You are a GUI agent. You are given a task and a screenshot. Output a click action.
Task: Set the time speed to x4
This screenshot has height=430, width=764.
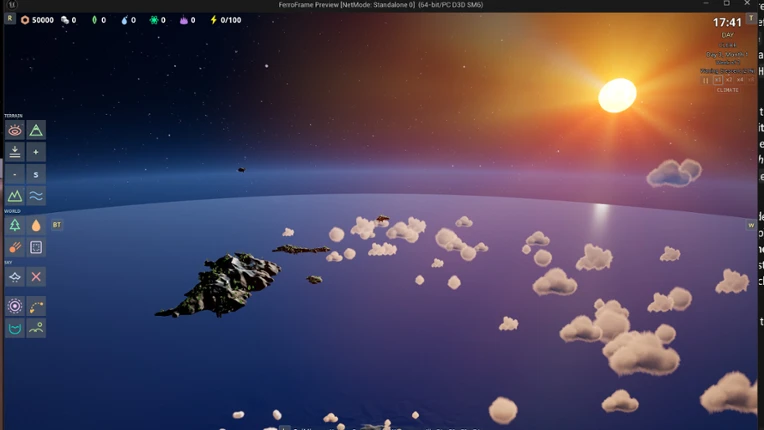pyautogui.click(x=740, y=80)
